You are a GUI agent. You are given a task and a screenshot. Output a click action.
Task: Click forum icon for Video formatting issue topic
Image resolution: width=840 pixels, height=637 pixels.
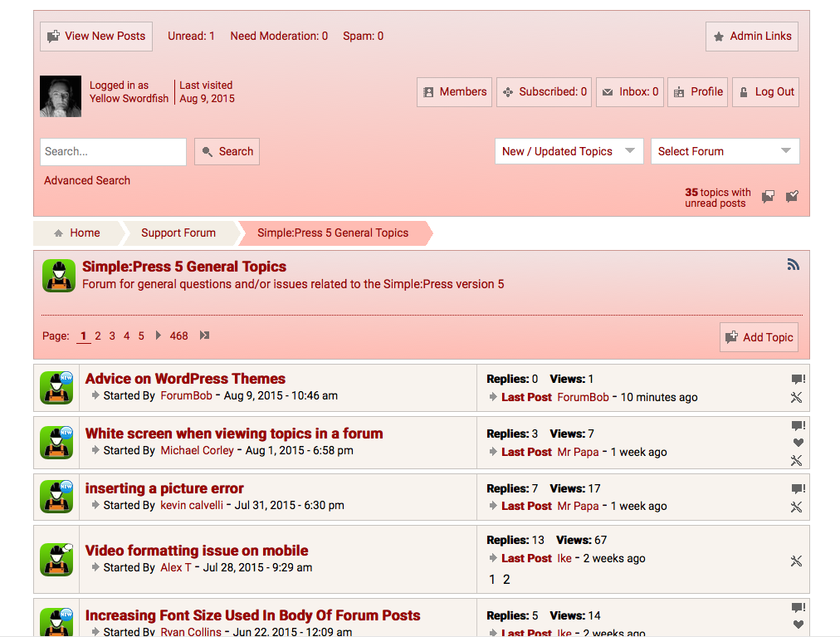[56, 559]
